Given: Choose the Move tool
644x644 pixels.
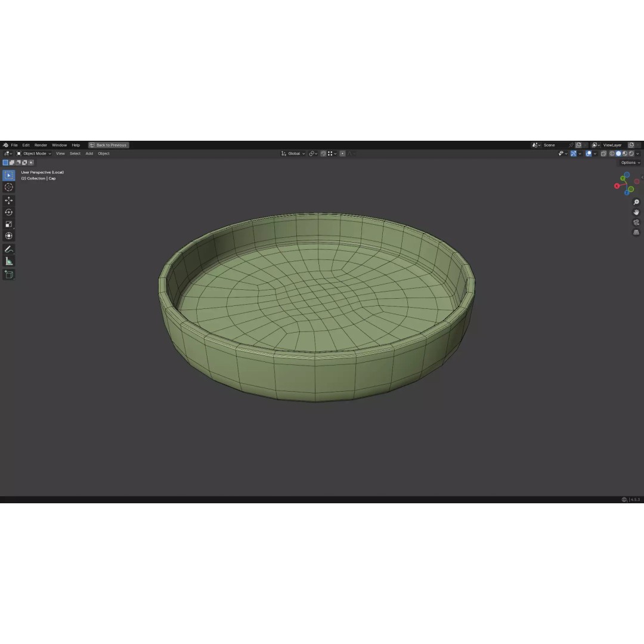Looking at the screenshot, I should click(8, 200).
